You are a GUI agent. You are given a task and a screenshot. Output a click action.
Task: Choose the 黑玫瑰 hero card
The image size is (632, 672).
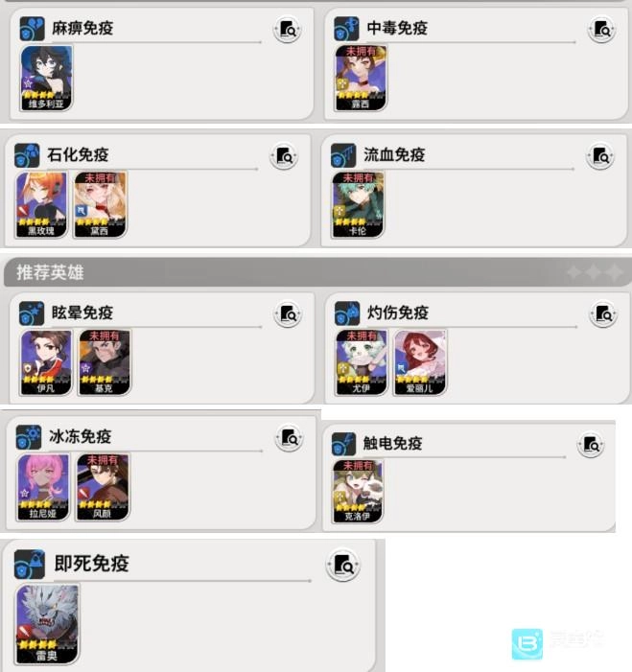41,205
